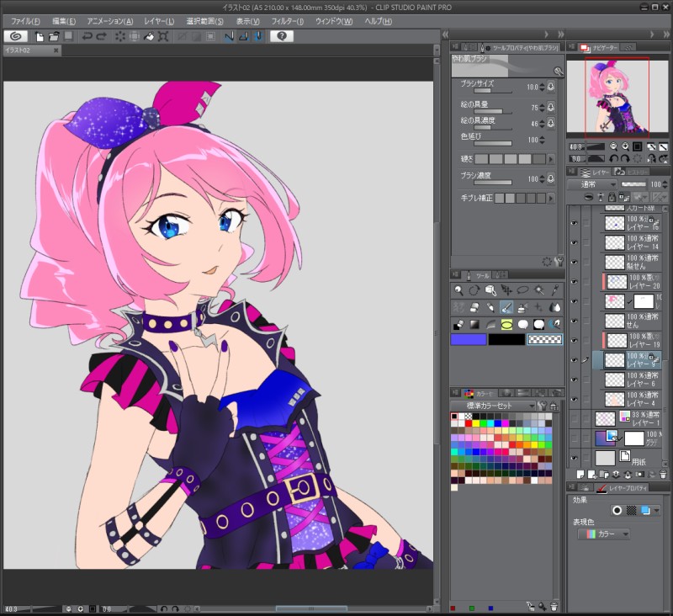The image size is (673, 616).
Task: Select the Eyedropper tool
Action: (555, 290)
